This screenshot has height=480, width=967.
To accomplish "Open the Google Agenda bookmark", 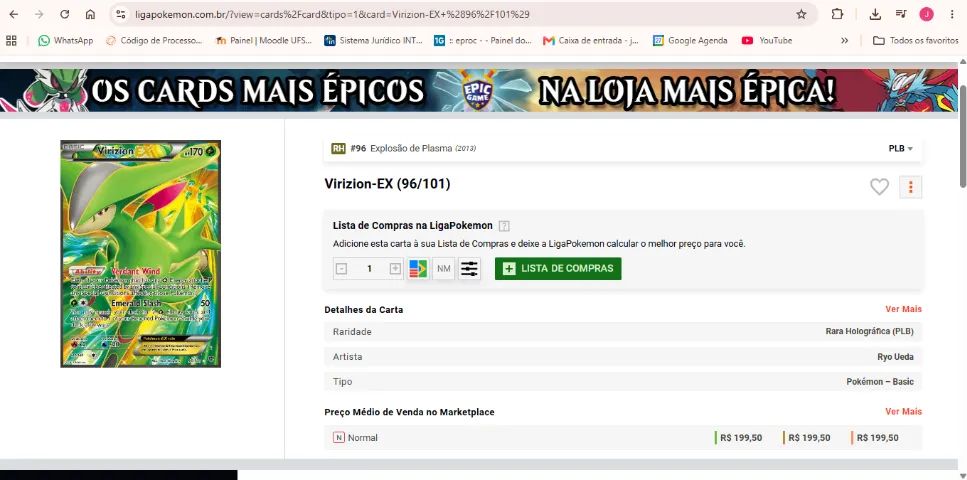I will (690, 40).
